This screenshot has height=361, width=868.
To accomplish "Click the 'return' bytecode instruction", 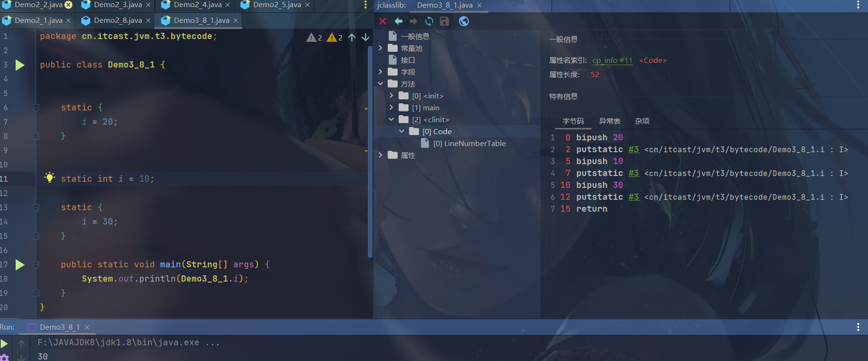I will pos(591,209).
